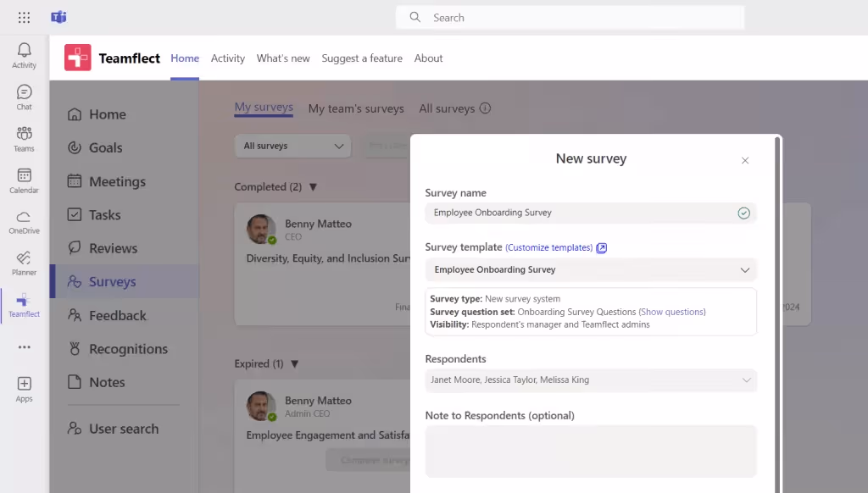Viewport: 868px width, 493px height.
Task: Open the Customize templates external-link icon
Action: 602,248
